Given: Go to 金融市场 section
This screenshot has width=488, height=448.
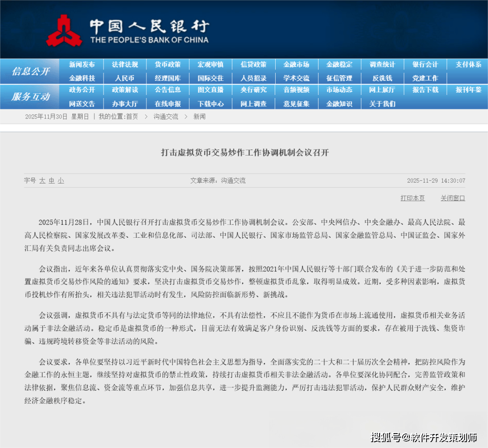Looking at the screenshot, I should pos(296,65).
